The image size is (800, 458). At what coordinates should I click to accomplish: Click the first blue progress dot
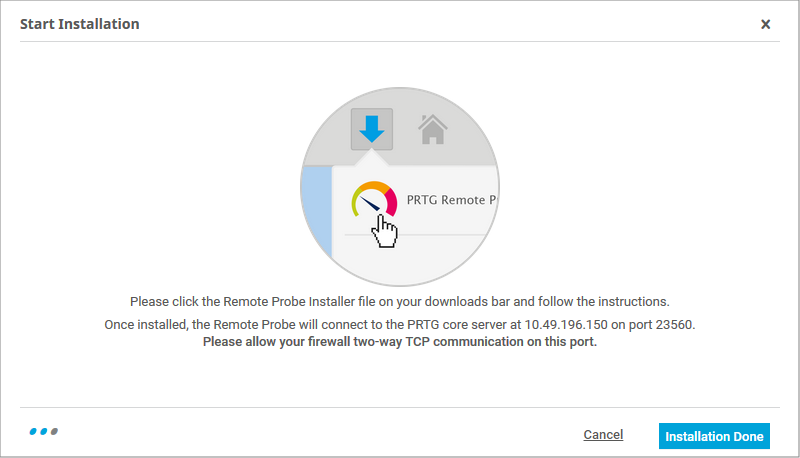tap(34, 432)
